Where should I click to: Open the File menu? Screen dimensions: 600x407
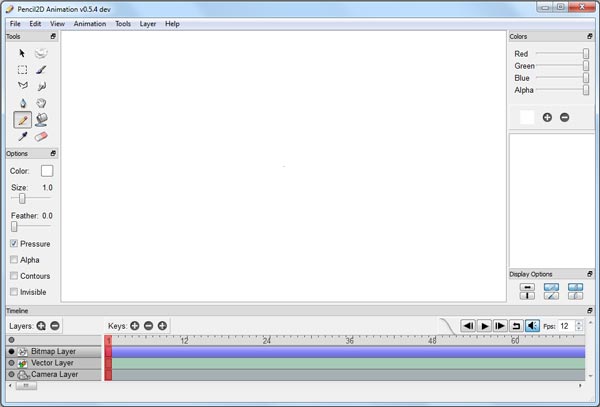[15, 24]
